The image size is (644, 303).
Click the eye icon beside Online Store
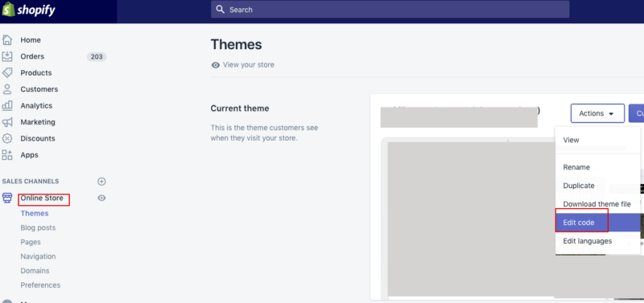click(101, 198)
